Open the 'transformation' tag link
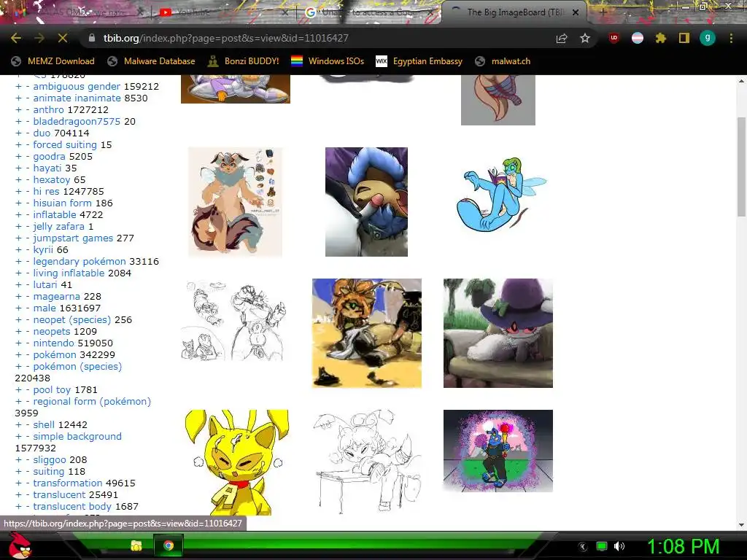 (x=68, y=483)
